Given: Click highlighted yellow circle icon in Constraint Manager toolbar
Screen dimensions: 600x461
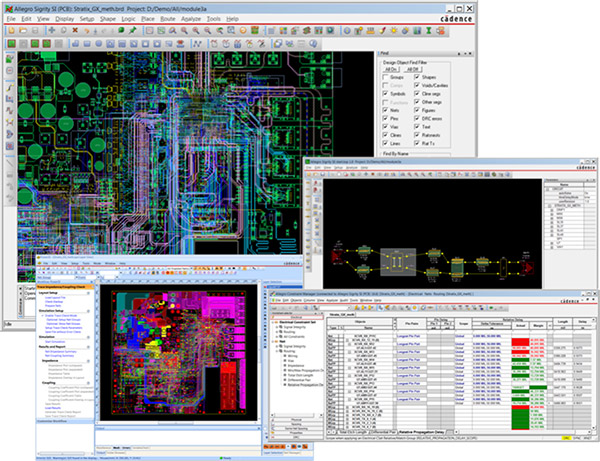Looking at the screenshot, I should pyautogui.click(x=414, y=308).
